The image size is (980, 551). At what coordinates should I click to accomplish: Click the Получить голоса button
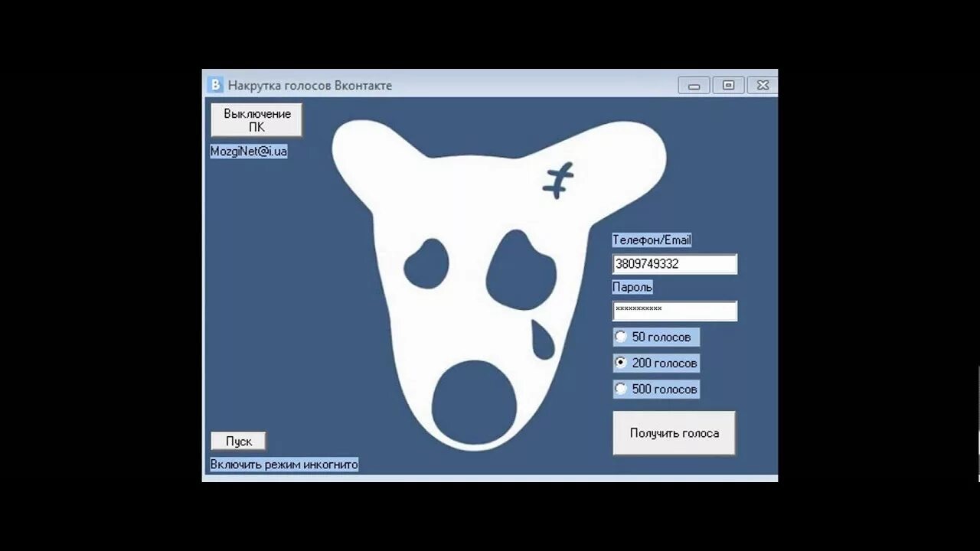(x=674, y=433)
